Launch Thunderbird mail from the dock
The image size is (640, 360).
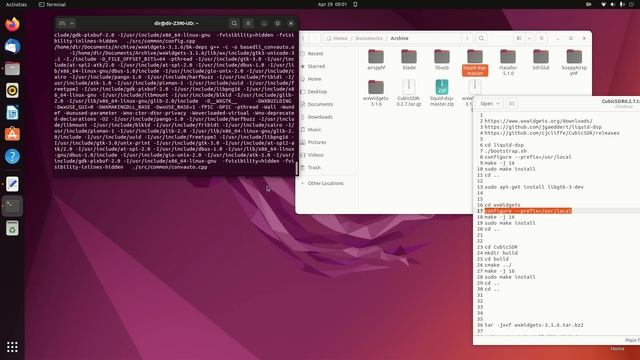pos(12,47)
